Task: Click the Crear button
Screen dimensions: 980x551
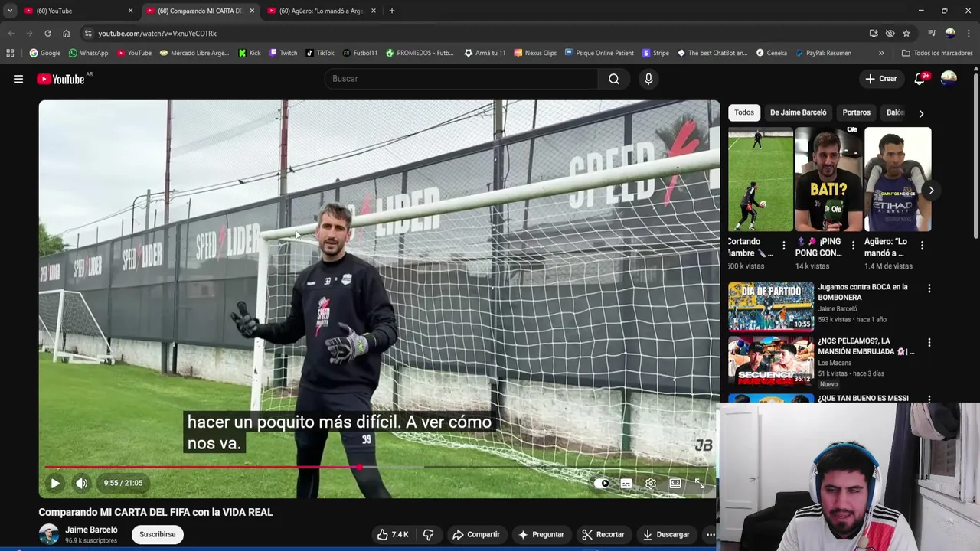Action: point(881,79)
